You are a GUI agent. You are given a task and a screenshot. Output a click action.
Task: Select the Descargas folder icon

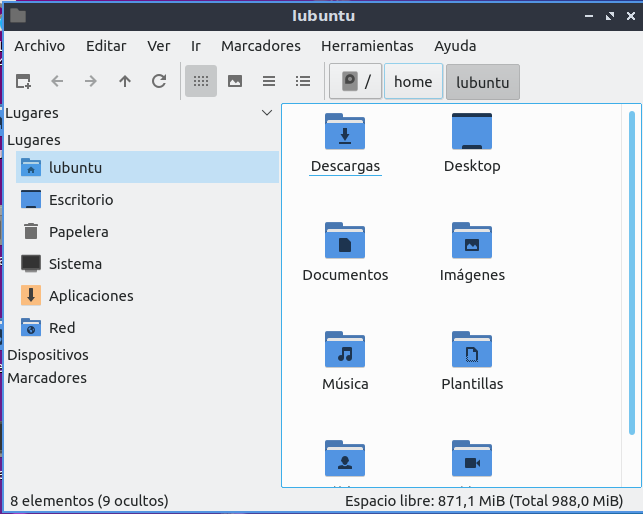point(345,133)
